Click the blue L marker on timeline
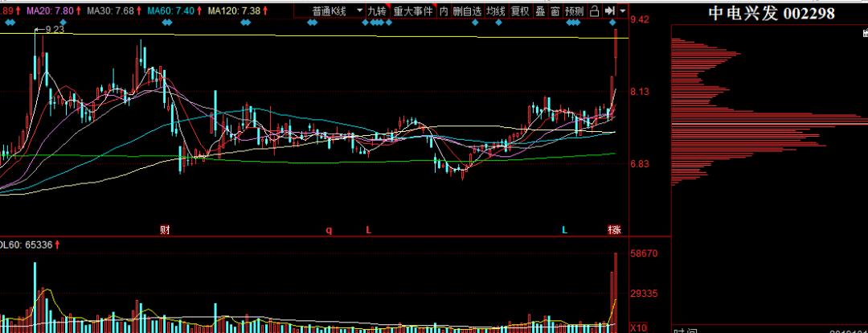Image resolution: width=868 pixels, height=333 pixels. (x=564, y=230)
